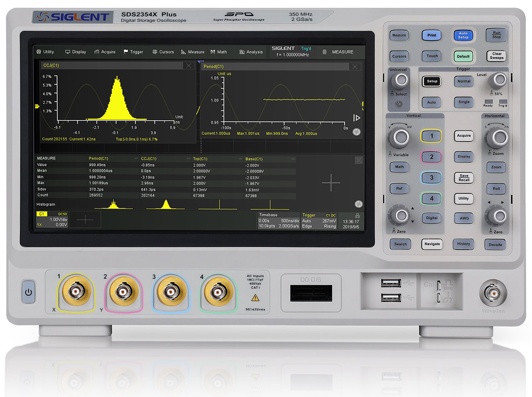Toggle acquisition with the Run/Stop button
The image size is (532, 397).
click(496, 35)
